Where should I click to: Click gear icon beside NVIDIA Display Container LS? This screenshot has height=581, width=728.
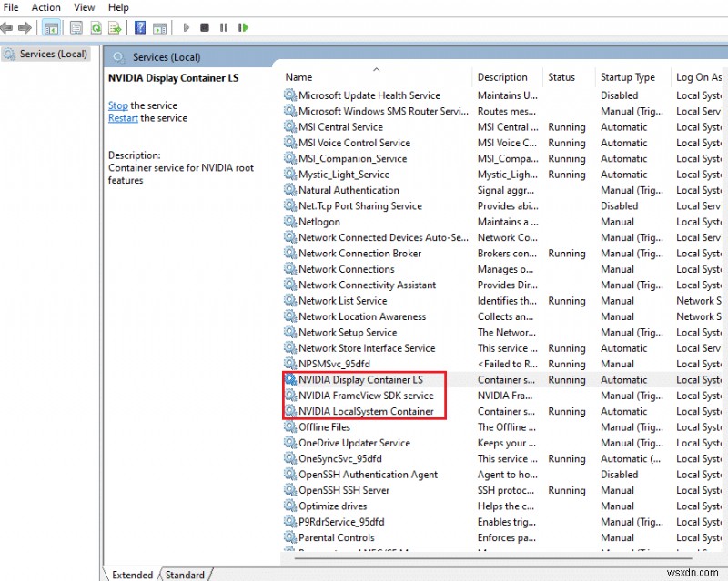click(x=290, y=379)
